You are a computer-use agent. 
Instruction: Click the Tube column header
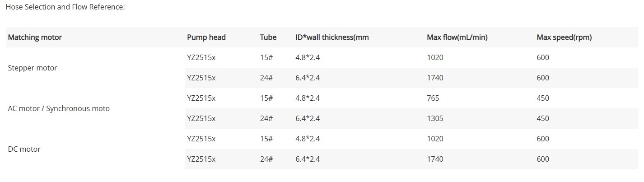[268, 37]
